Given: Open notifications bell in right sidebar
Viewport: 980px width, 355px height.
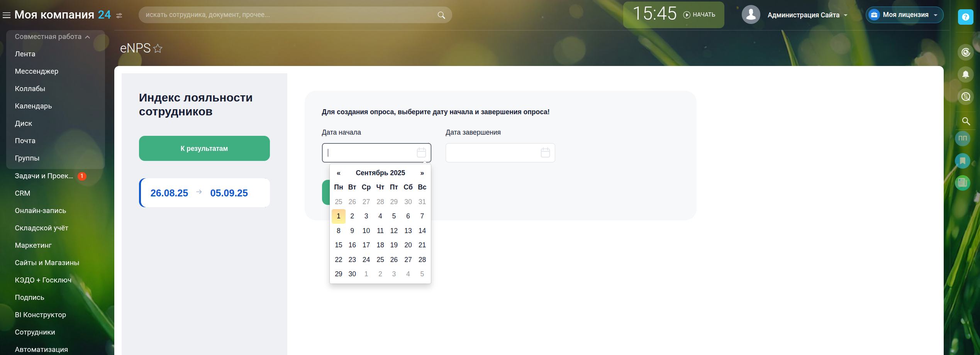Looking at the screenshot, I should click(965, 74).
